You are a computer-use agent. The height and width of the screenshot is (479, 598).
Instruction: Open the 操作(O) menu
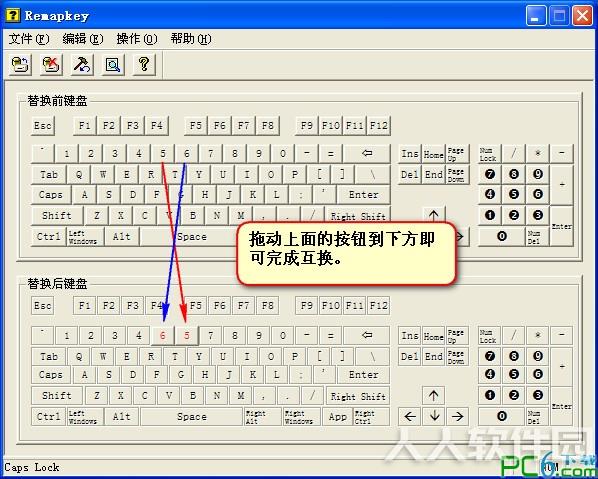tap(137, 39)
